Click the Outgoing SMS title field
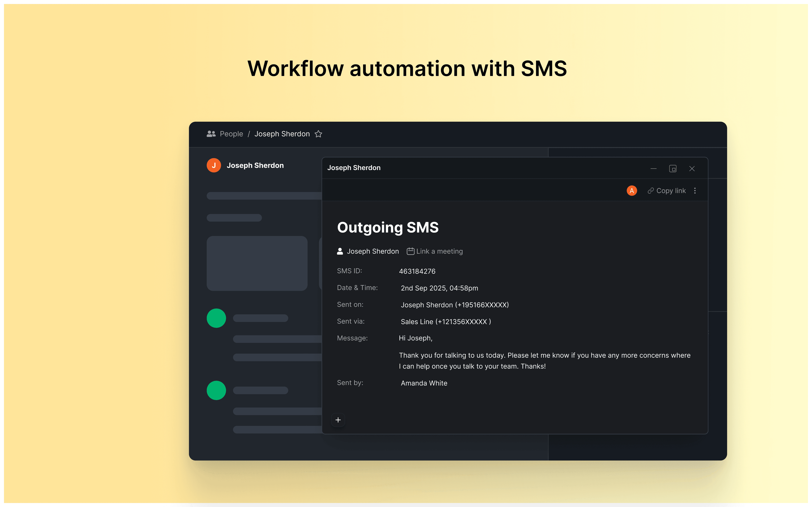This screenshot has width=812, height=507. click(x=388, y=227)
